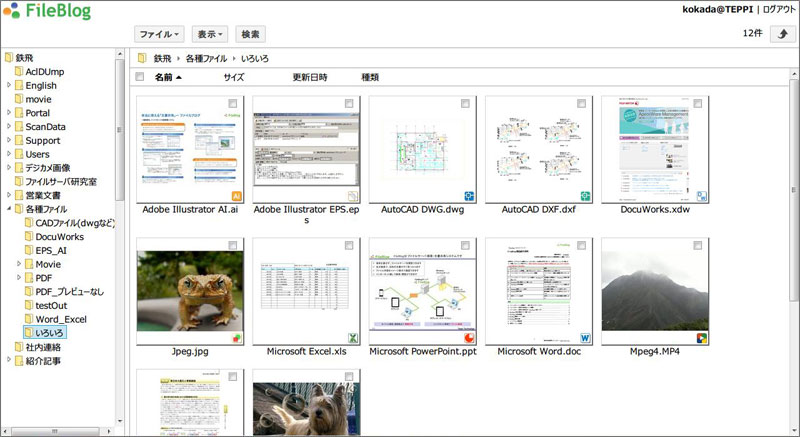Click the up-folder arrow button
Image resolution: width=800 pixels, height=437 pixels.
point(782,34)
